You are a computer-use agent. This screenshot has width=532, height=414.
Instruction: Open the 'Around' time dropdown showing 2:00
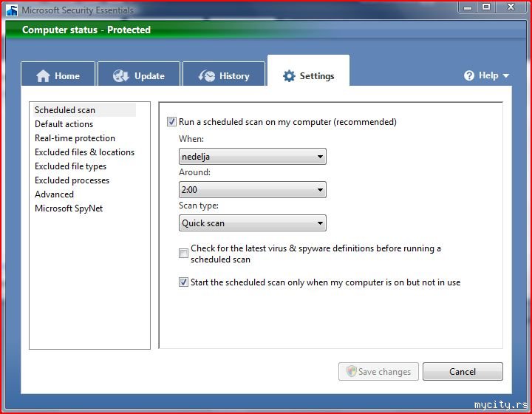tap(253, 190)
